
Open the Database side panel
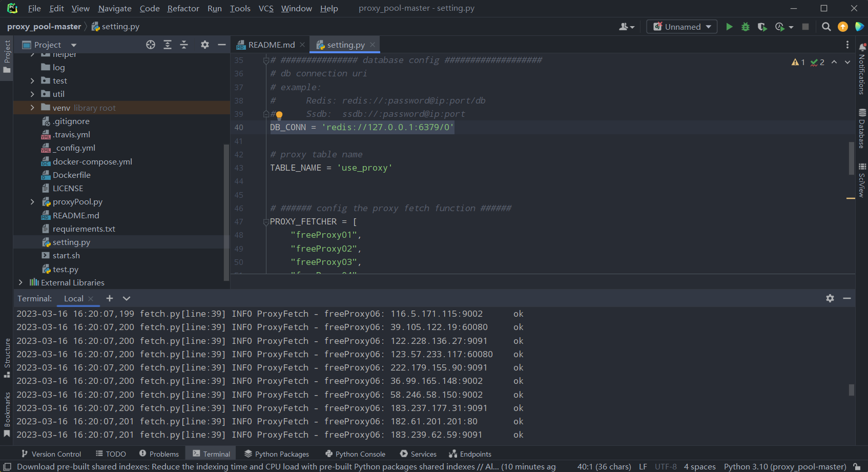click(862, 129)
